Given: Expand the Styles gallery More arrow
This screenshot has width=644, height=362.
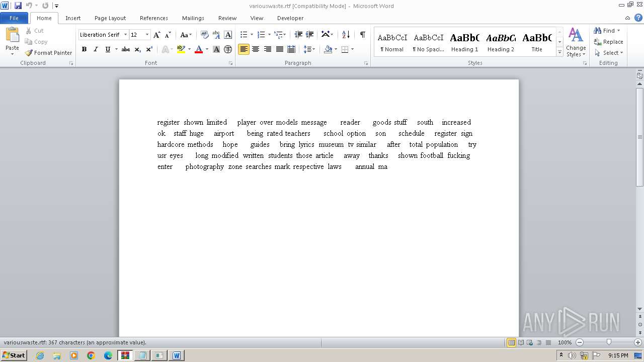Looking at the screenshot, I should [559, 52].
